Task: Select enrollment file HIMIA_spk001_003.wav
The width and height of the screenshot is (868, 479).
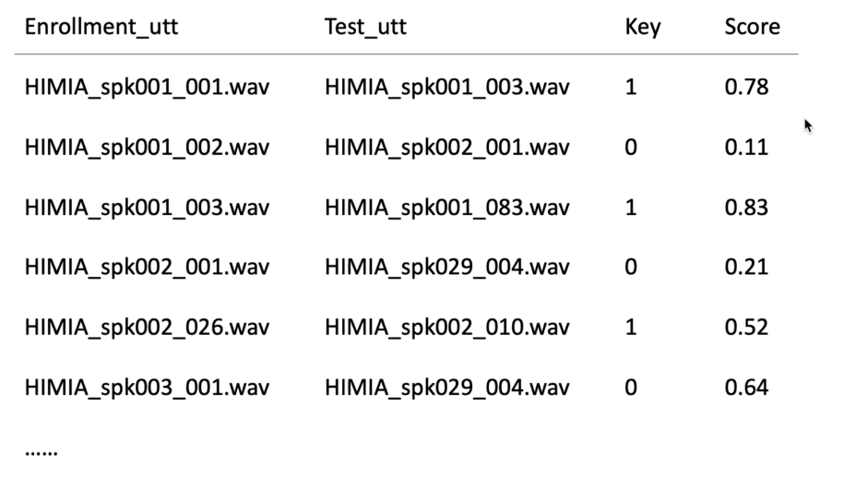Action: [x=147, y=208]
